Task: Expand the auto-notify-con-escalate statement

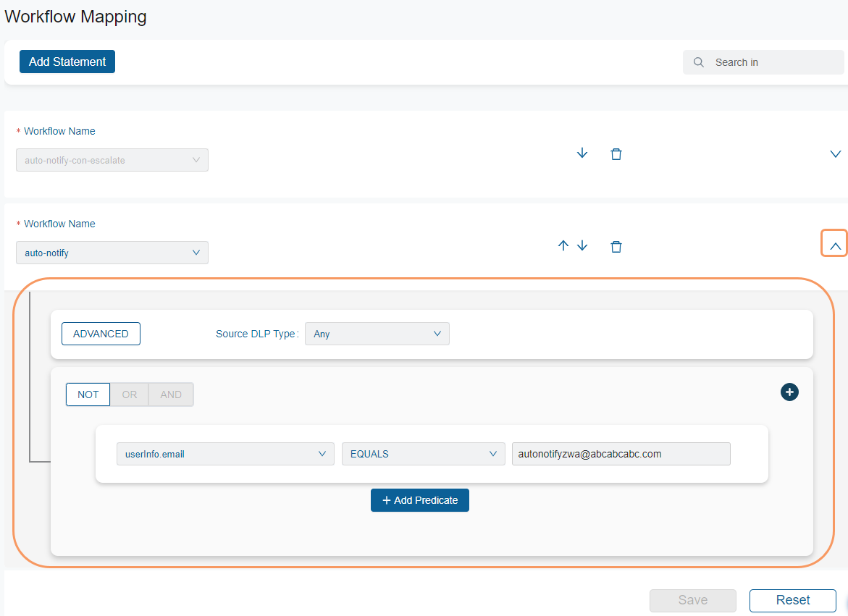Action: pyautogui.click(x=835, y=153)
